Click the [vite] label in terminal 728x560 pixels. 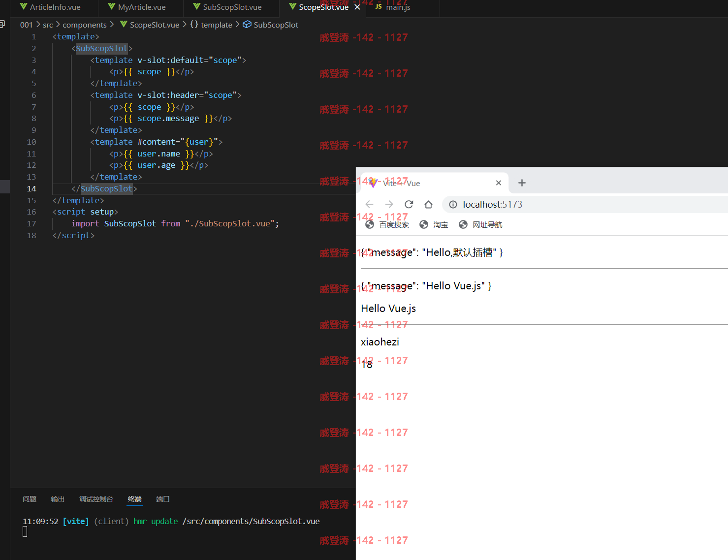pos(76,521)
